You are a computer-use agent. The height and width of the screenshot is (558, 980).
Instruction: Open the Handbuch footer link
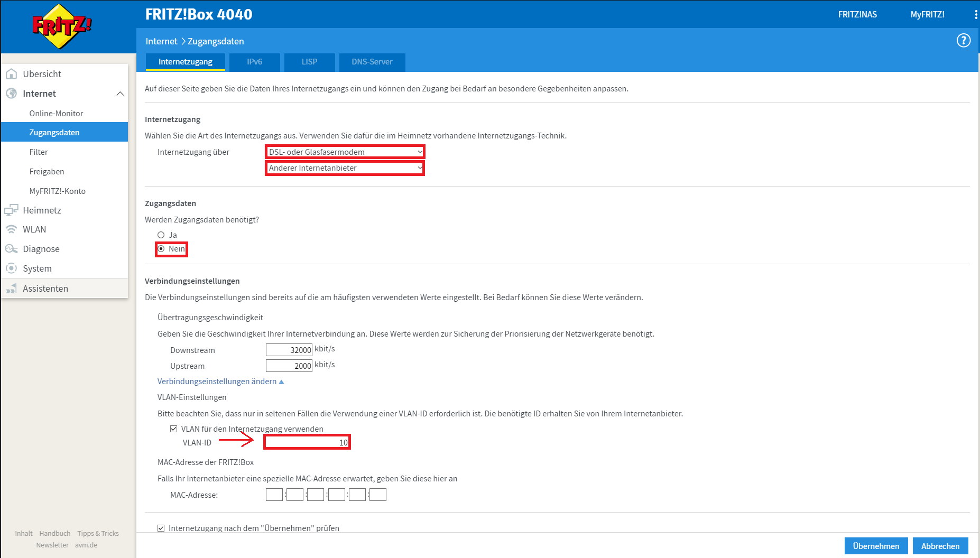55,534
